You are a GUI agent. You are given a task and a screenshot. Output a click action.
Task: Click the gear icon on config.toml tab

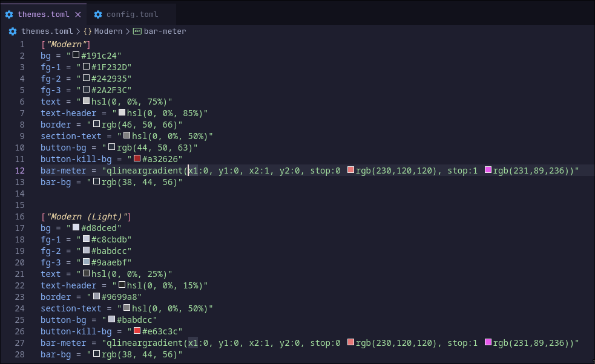coord(98,14)
